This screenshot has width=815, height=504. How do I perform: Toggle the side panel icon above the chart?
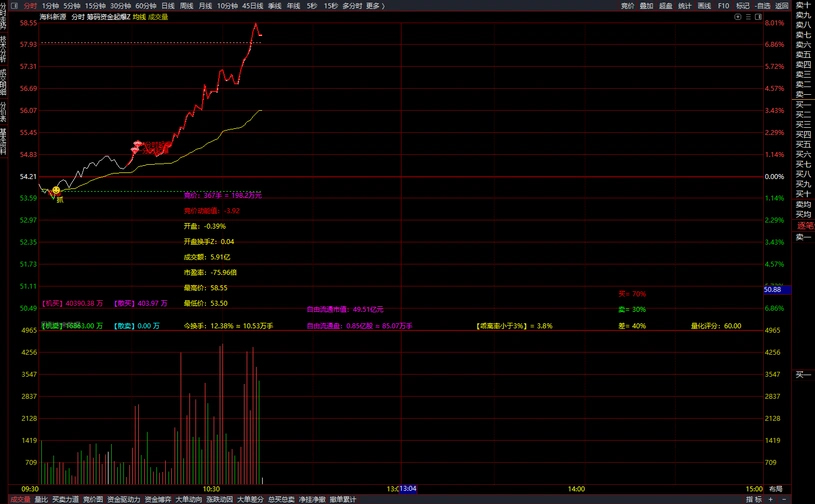pos(758,17)
